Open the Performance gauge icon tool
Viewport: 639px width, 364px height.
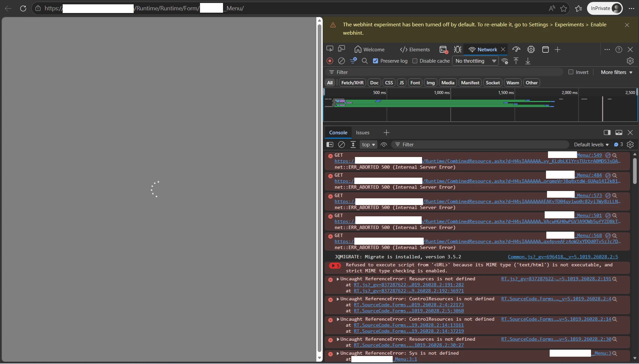tap(516, 49)
